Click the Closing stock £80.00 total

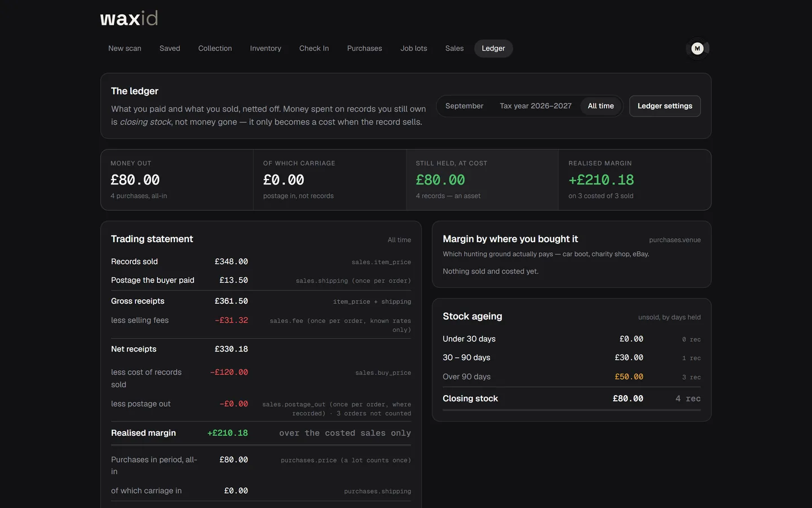pos(628,398)
